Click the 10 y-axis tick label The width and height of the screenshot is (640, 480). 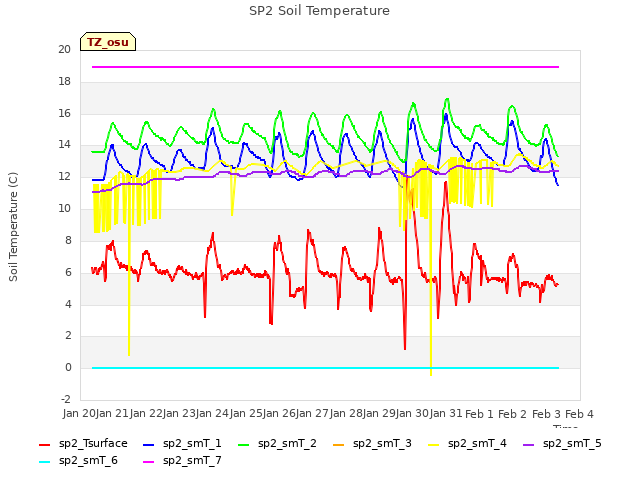64,209
